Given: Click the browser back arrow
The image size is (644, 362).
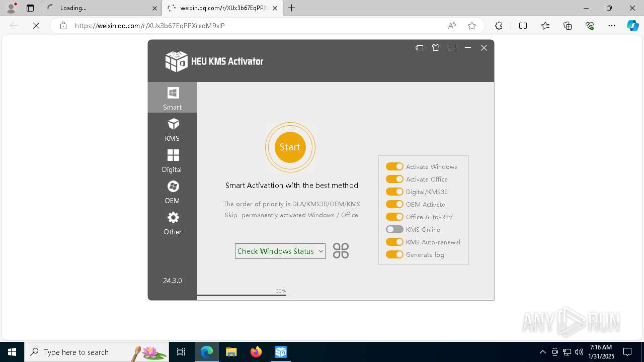Looking at the screenshot, I should click(x=14, y=26).
